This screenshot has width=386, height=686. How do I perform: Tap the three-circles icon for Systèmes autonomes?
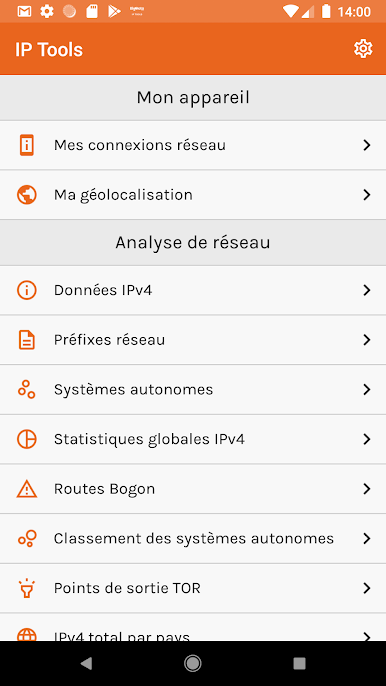[x=27, y=389]
